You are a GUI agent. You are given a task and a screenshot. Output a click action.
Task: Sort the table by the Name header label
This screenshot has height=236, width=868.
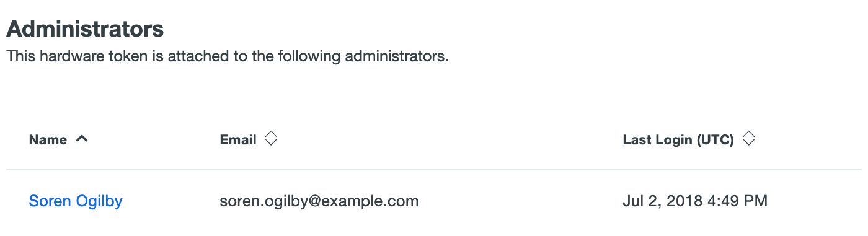click(x=48, y=140)
